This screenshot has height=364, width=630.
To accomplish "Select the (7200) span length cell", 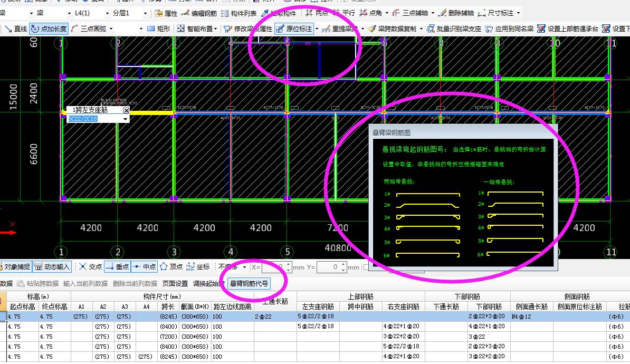I will point(168,337).
